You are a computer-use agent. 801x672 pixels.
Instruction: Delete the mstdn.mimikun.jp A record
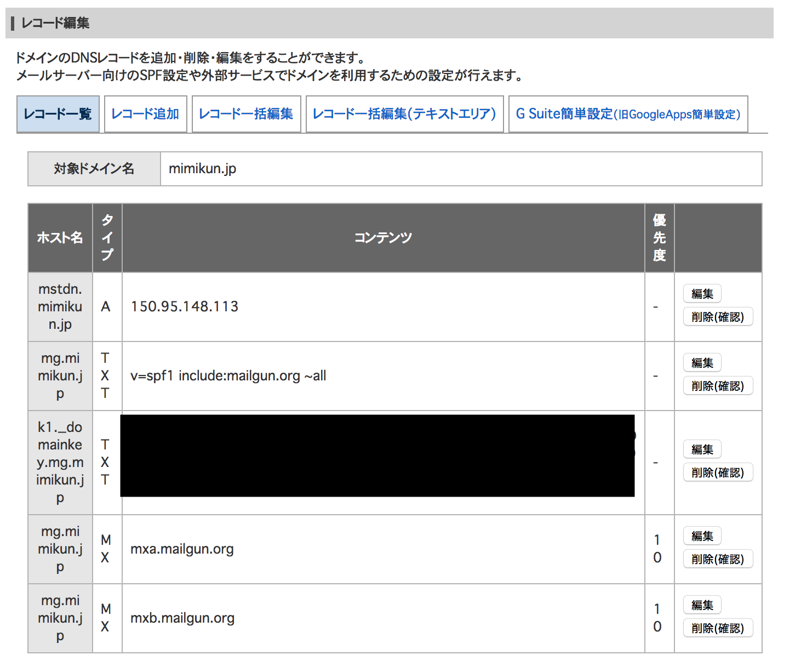[x=718, y=317]
